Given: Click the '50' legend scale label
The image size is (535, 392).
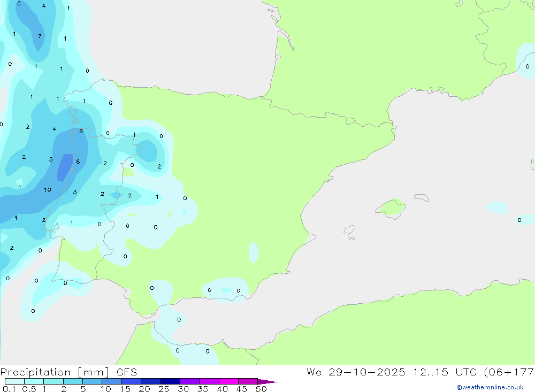Looking at the screenshot, I should coord(261,389).
